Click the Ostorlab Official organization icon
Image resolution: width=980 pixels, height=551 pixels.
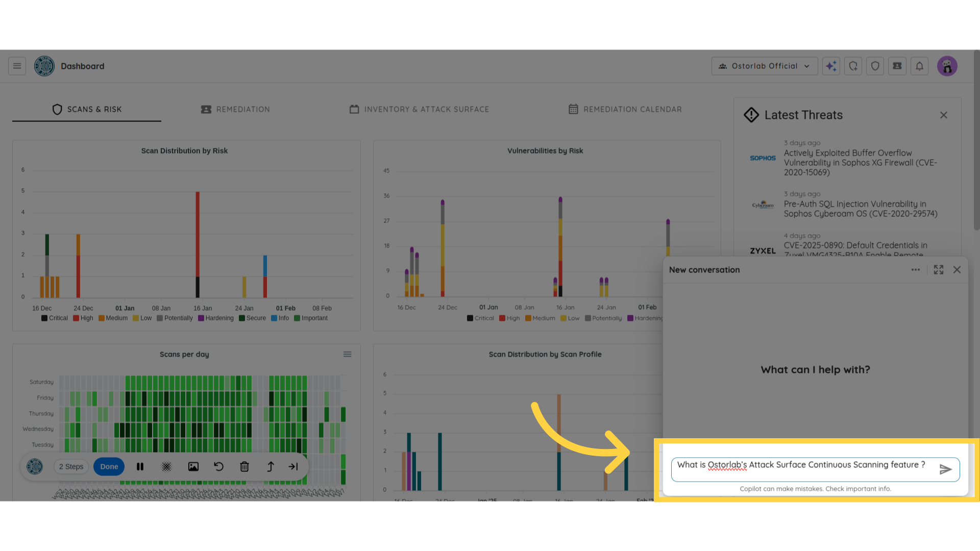pos(723,66)
